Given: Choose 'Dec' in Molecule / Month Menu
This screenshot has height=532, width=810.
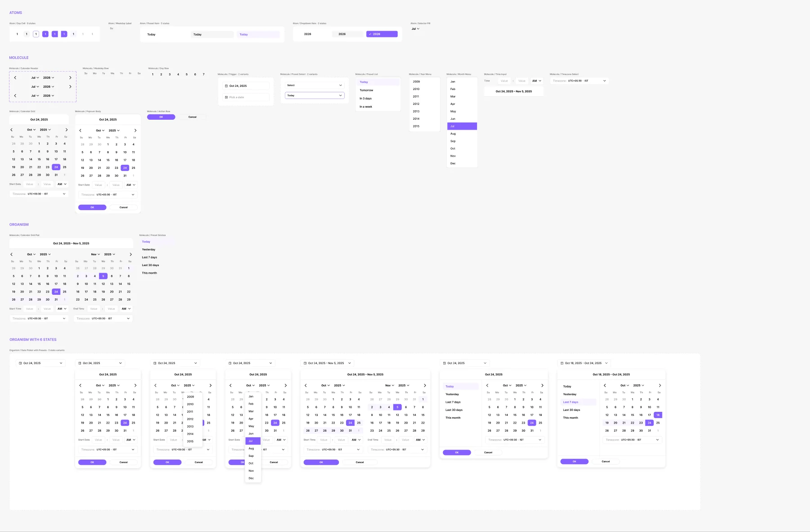Looking at the screenshot, I should 462,163.
